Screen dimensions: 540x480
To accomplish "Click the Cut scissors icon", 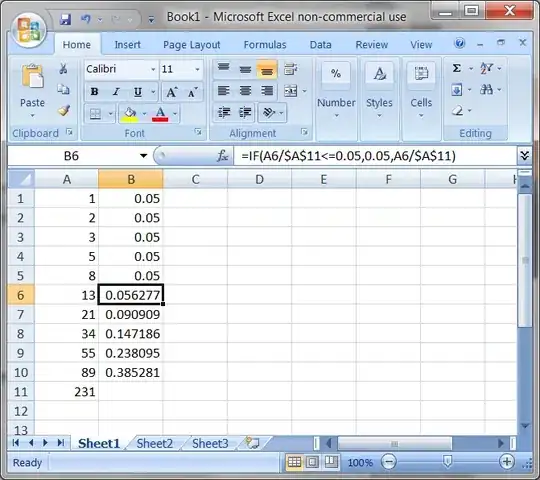I will tap(63, 69).
